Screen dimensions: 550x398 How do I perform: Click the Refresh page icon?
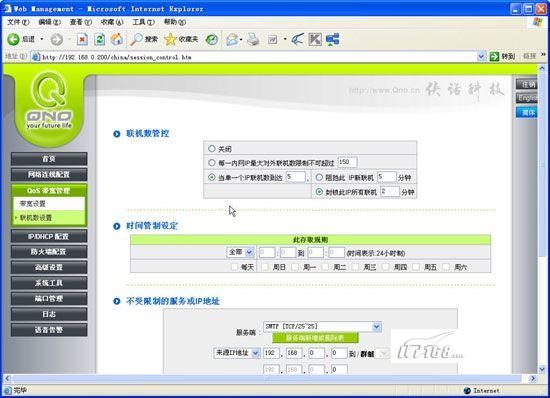[100, 39]
